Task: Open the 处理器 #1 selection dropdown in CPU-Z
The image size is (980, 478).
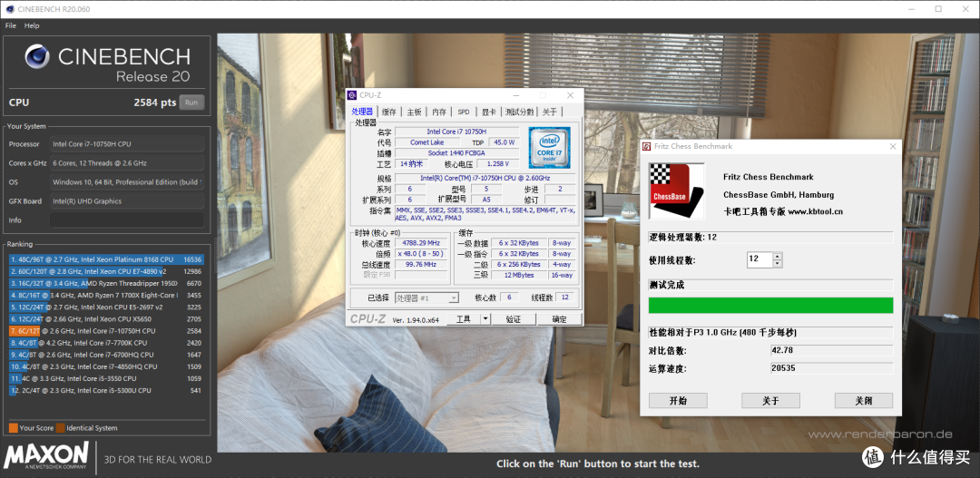Action: coord(426,298)
